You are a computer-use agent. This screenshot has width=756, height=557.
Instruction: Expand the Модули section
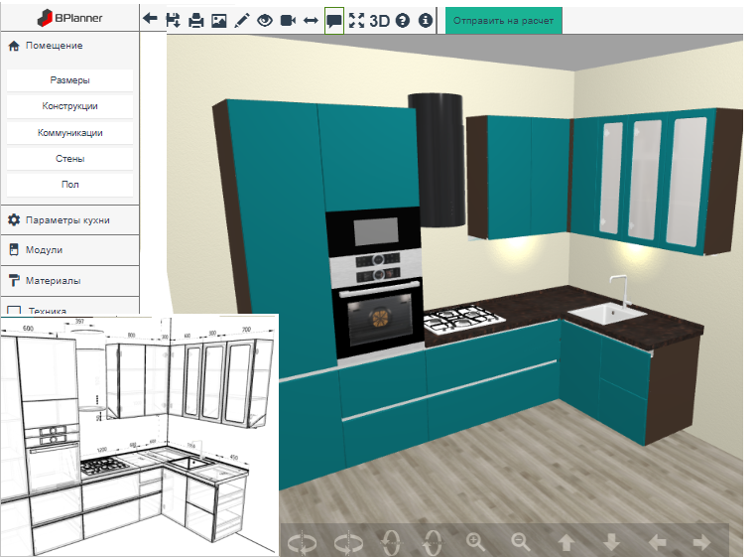pos(69,250)
